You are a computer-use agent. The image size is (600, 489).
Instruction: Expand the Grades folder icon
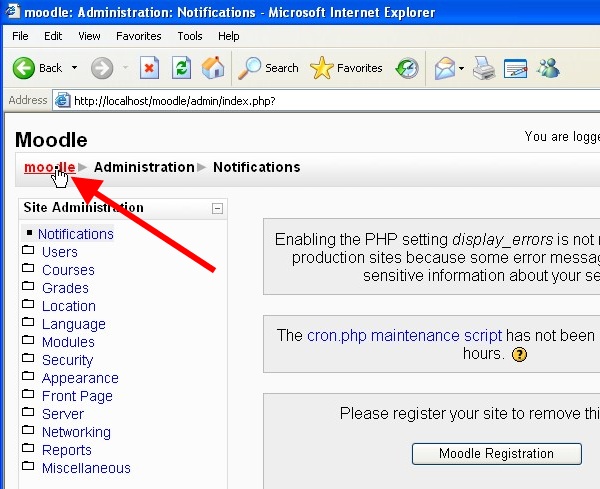(x=28, y=285)
